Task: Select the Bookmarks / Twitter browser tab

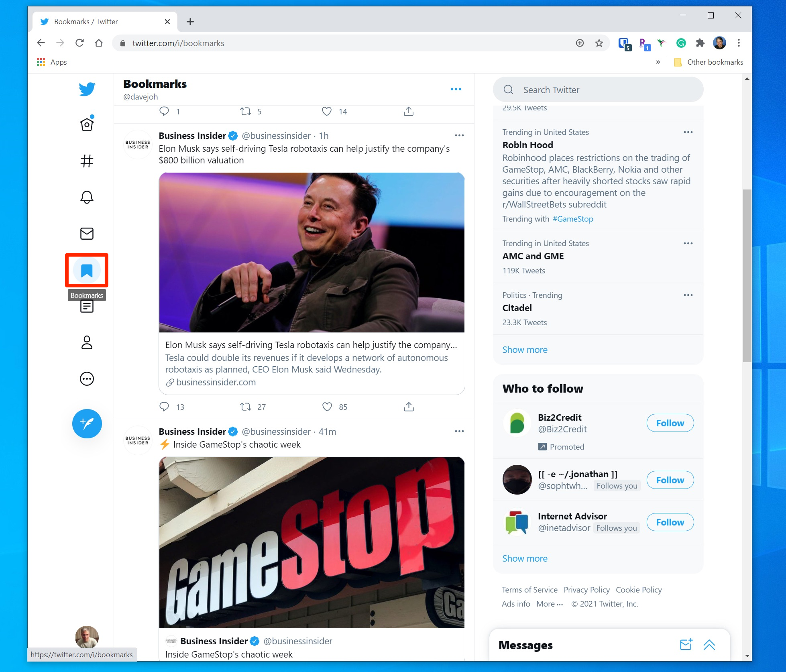Action: [105, 22]
